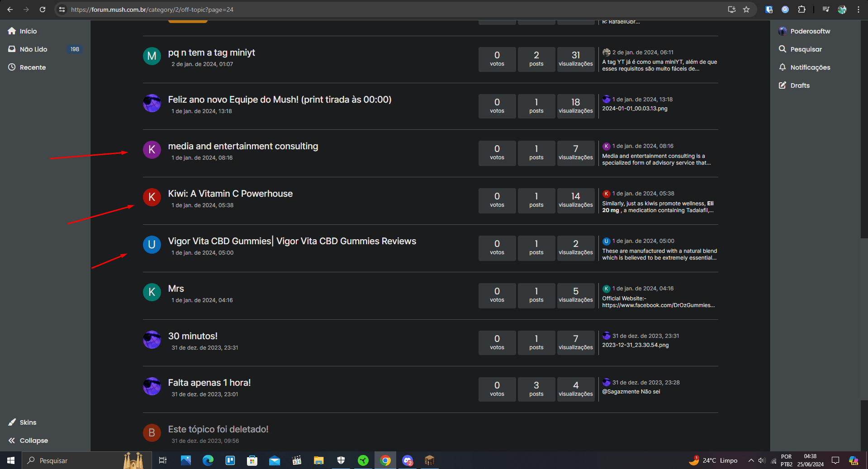
Task: Click the 198 unread count badge
Action: (75, 49)
